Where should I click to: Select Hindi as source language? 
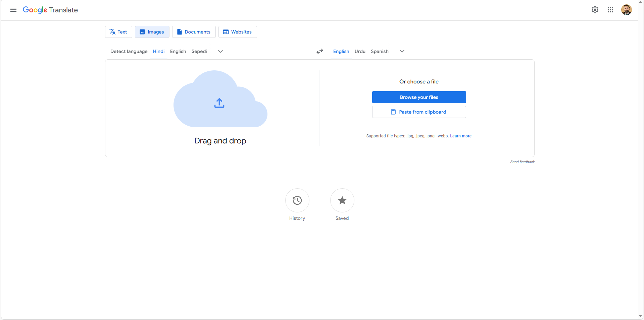click(x=159, y=51)
